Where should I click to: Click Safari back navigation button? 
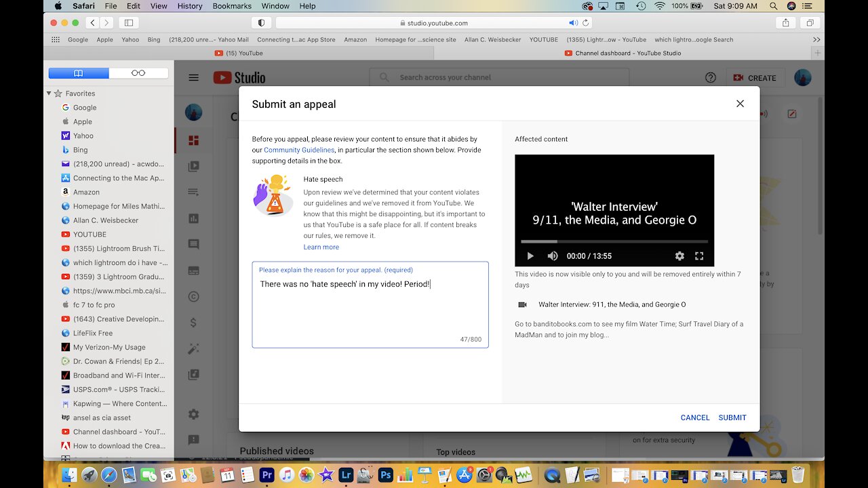(x=93, y=22)
